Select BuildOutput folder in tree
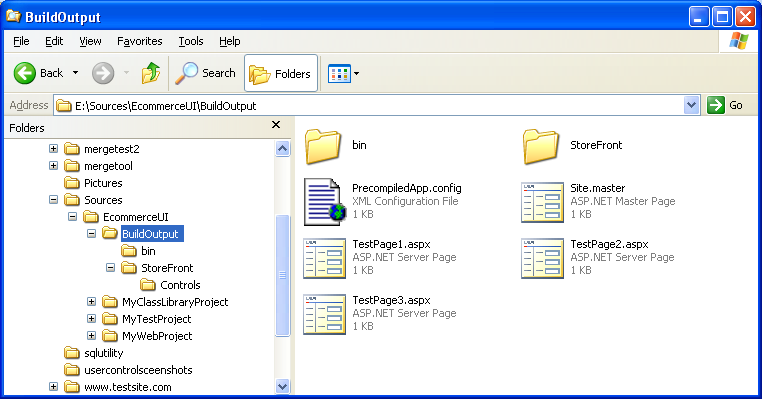The image size is (762, 399). [x=143, y=234]
